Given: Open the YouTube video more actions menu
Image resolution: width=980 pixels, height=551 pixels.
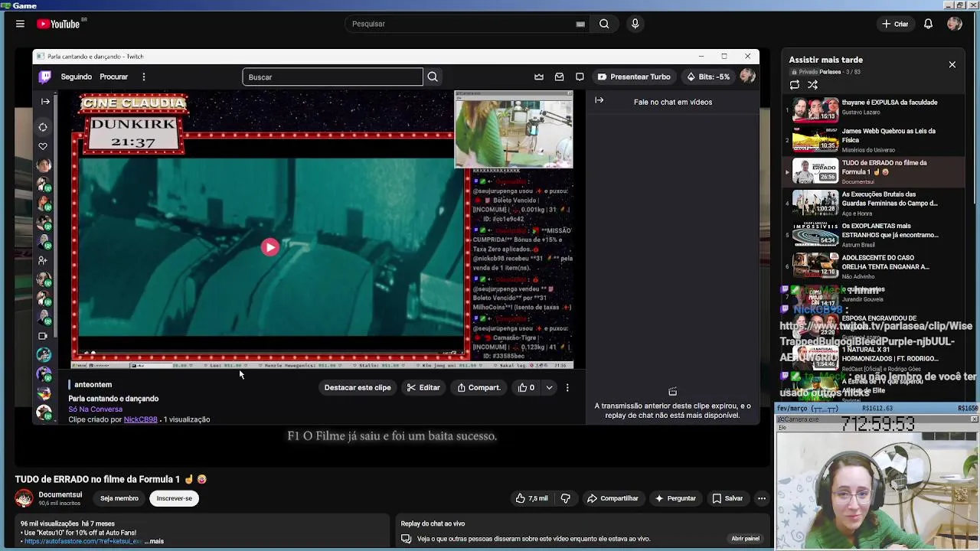Looking at the screenshot, I should (x=762, y=498).
